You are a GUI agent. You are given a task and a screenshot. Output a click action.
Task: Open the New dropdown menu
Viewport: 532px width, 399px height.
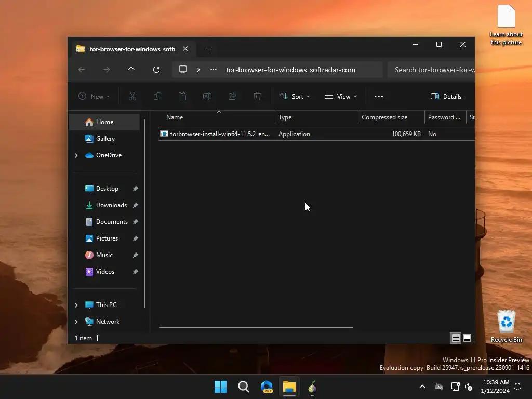(x=94, y=96)
